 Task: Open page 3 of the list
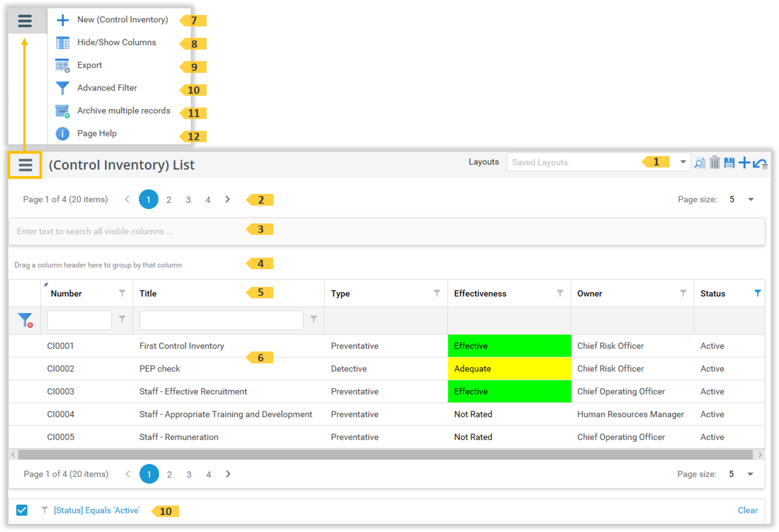[x=188, y=199]
